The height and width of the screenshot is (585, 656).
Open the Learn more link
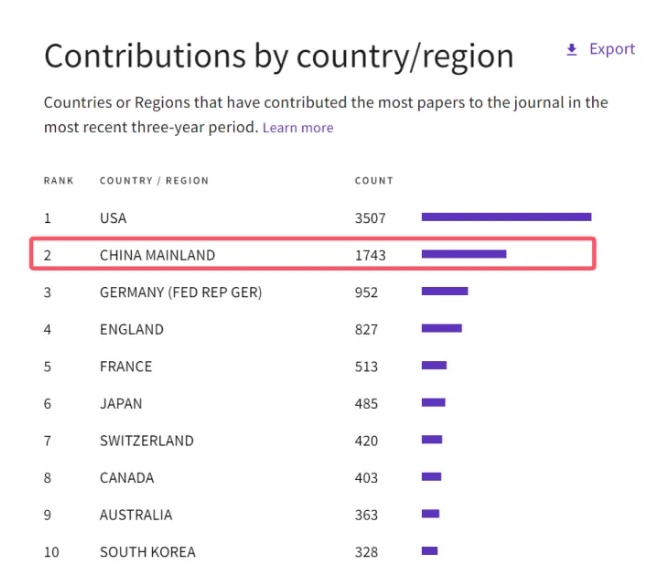(298, 128)
